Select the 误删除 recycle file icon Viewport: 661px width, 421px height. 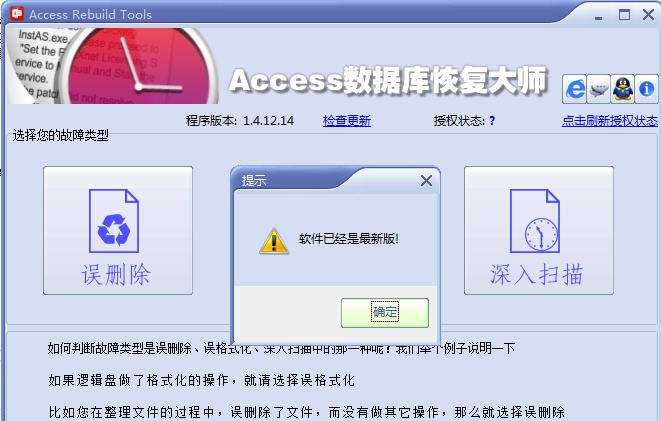114,221
